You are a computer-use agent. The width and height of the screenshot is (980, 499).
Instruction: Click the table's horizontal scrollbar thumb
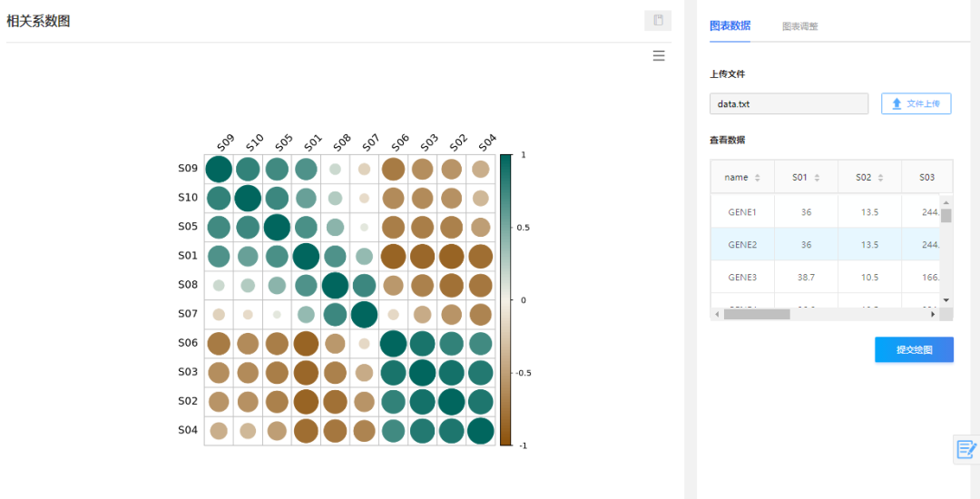tap(757, 314)
